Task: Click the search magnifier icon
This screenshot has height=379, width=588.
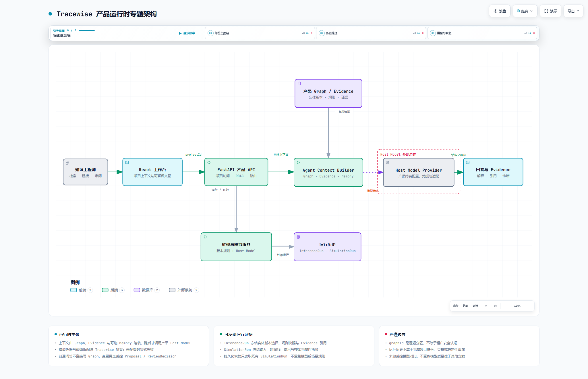Action: 486,306
